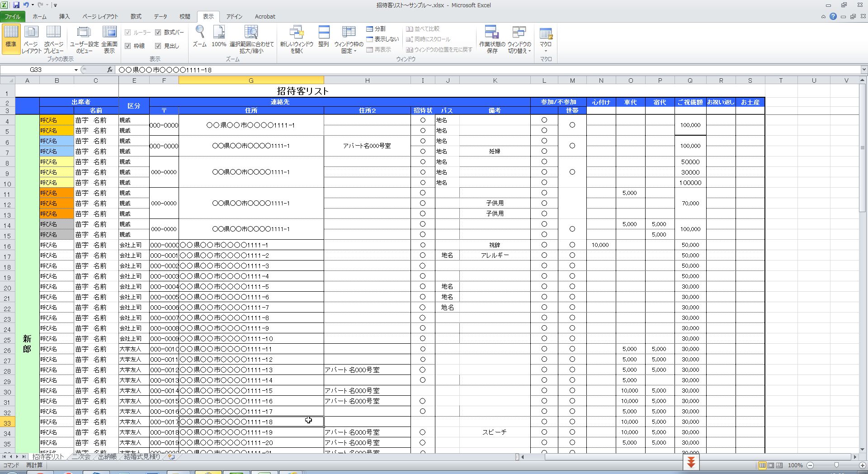Click the 表示しない hide window button

point(382,39)
